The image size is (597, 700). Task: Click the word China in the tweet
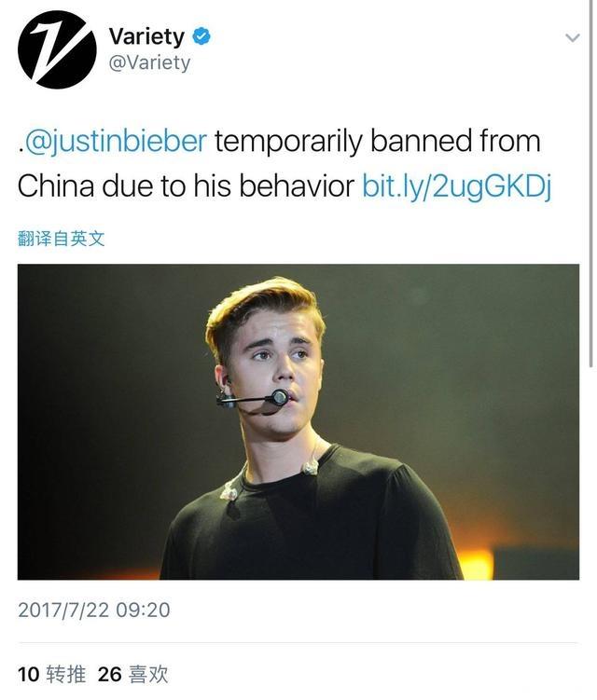(x=56, y=185)
